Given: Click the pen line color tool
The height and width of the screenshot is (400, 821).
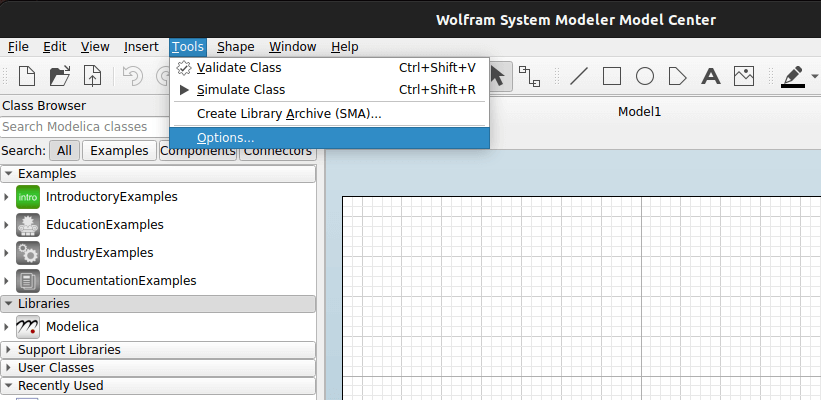Looking at the screenshot, I should tap(793, 76).
